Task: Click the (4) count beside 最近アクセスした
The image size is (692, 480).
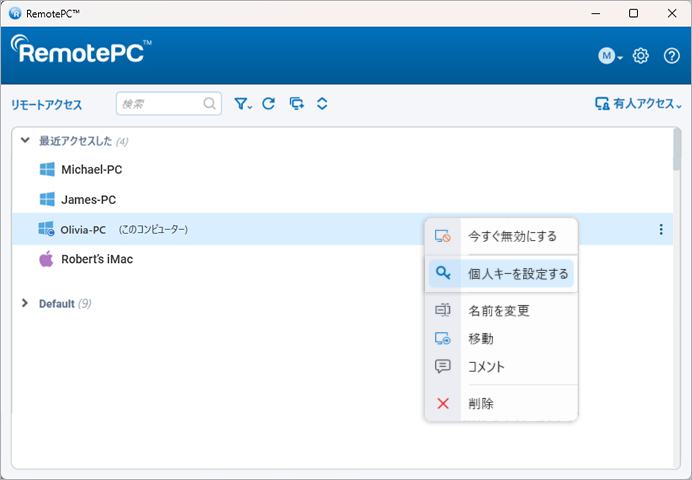Action: pyautogui.click(x=122, y=142)
